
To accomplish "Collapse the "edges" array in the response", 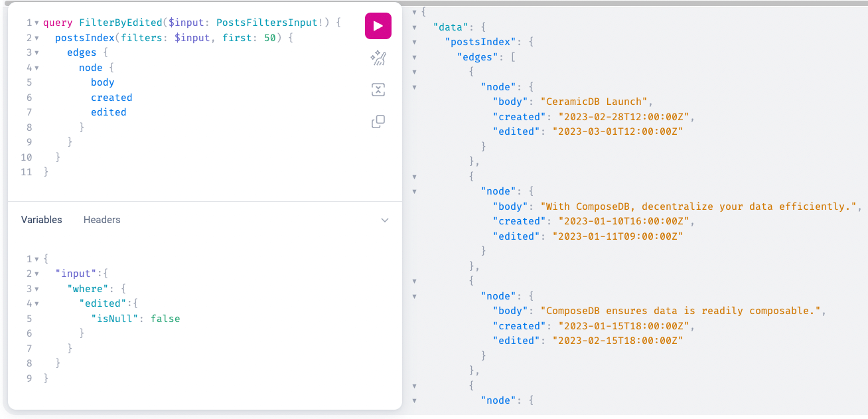I will click(415, 56).
